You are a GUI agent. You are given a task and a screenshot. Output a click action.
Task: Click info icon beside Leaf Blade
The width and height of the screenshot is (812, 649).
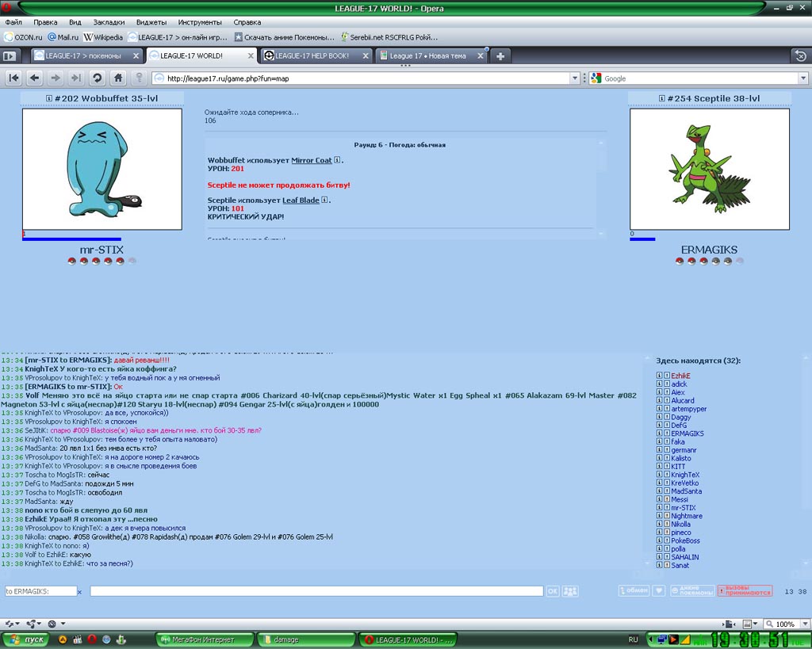pos(324,200)
